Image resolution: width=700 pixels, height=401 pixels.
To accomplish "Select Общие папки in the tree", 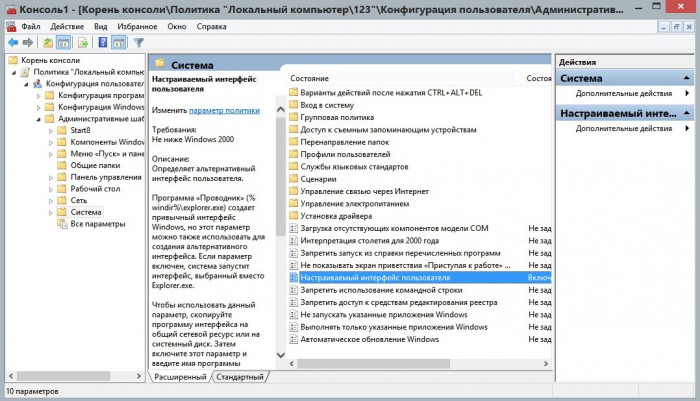I will (95, 165).
